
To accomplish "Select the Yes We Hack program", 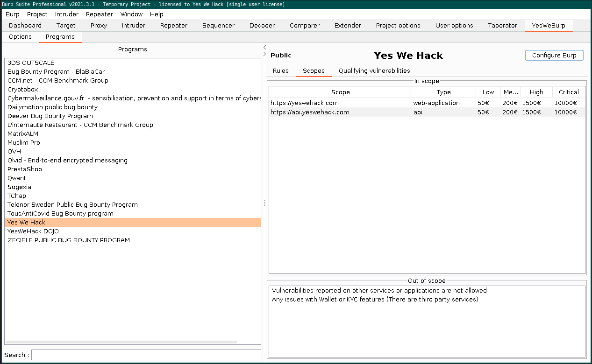I will coord(133,223).
